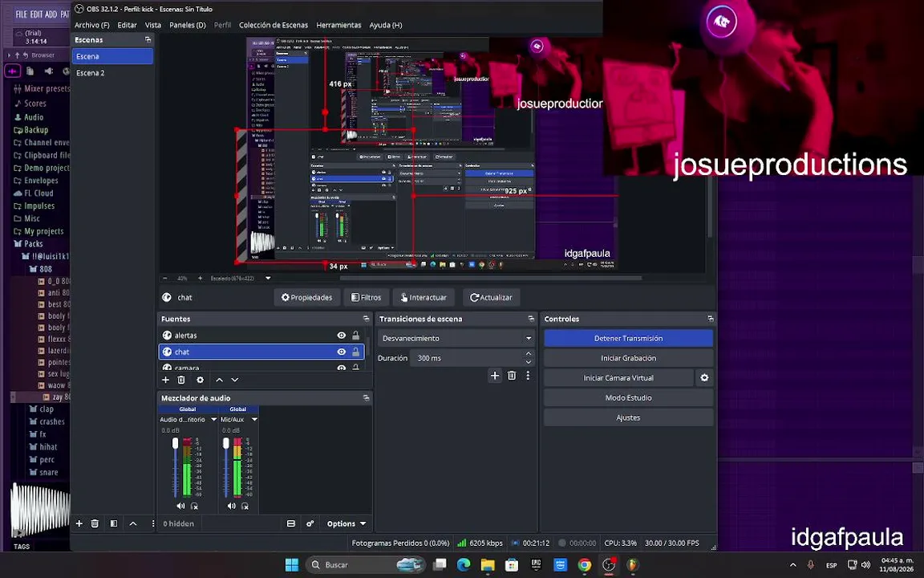
Task: Add a new source in Fuentes panel
Action: pyautogui.click(x=165, y=380)
